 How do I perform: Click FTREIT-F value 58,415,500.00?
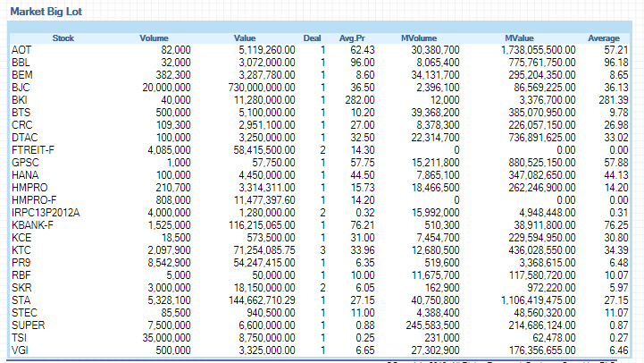(264, 150)
